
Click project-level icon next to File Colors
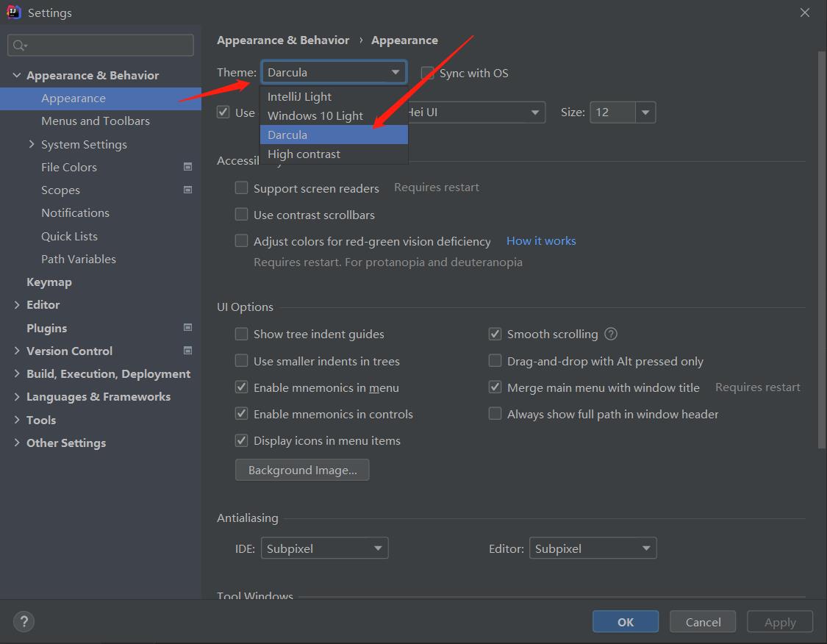(187, 167)
